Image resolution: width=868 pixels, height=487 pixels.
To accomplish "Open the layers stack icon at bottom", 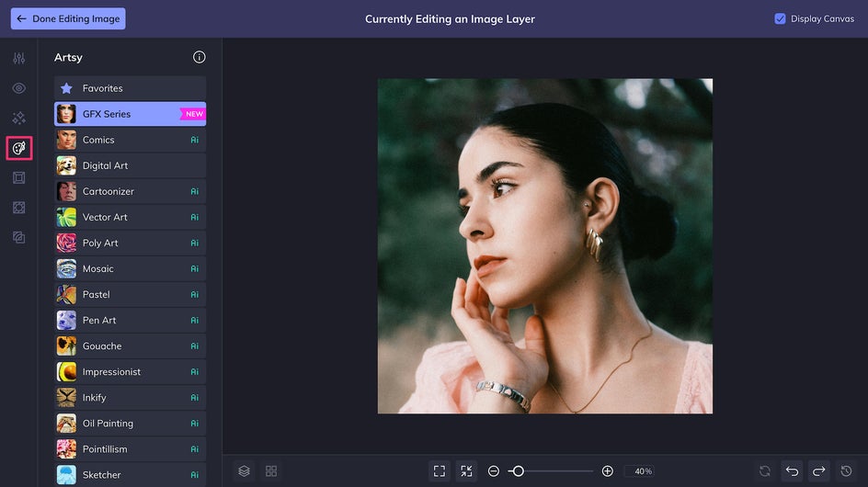I will point(245,471).
